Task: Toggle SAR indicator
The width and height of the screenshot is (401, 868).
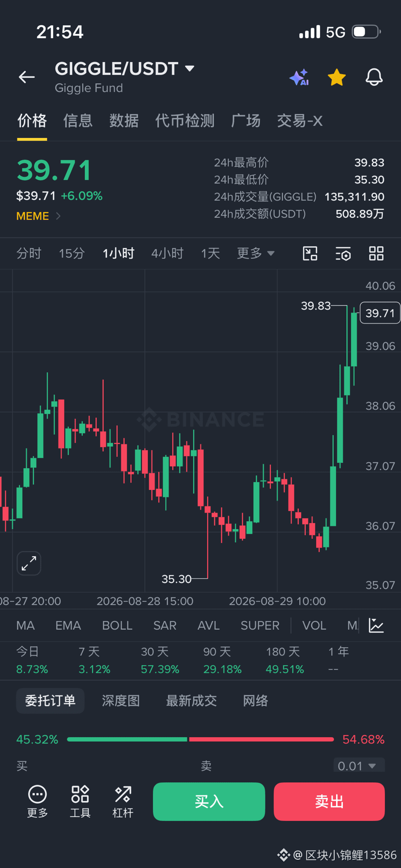Action: (165, 625)
